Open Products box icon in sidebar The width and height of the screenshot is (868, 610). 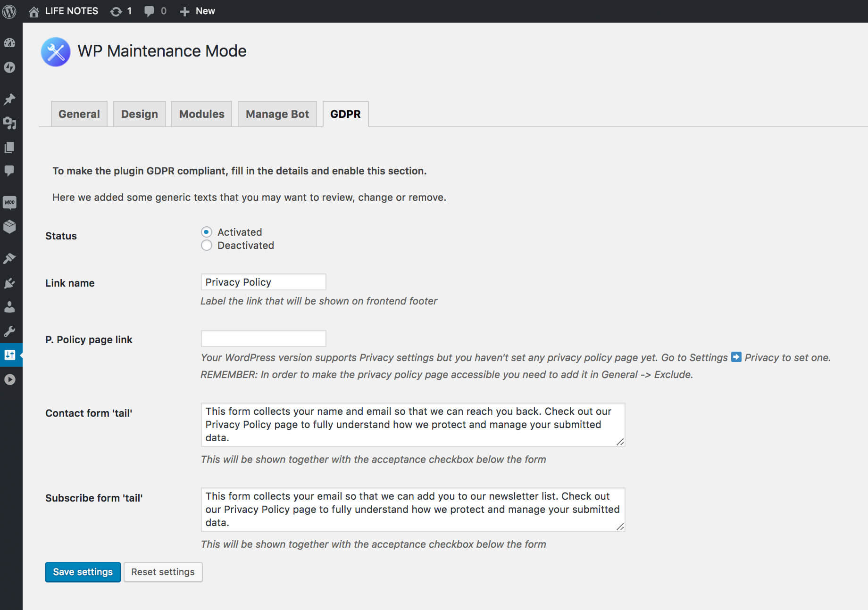(9, 227)
